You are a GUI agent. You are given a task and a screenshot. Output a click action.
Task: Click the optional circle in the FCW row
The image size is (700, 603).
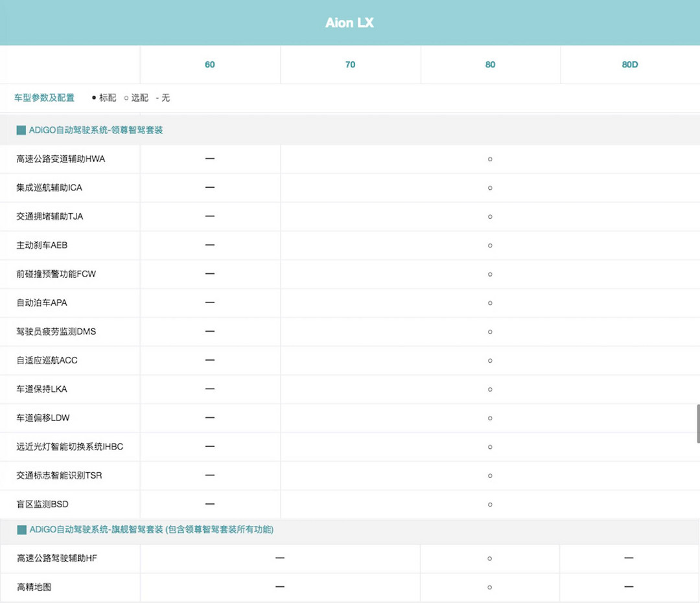(490, 274)
